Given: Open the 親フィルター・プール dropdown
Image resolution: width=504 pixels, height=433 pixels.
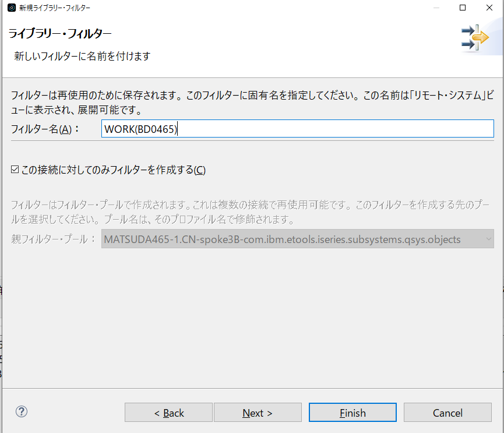Looking at the screenshot, I should (x=297, y=239).
